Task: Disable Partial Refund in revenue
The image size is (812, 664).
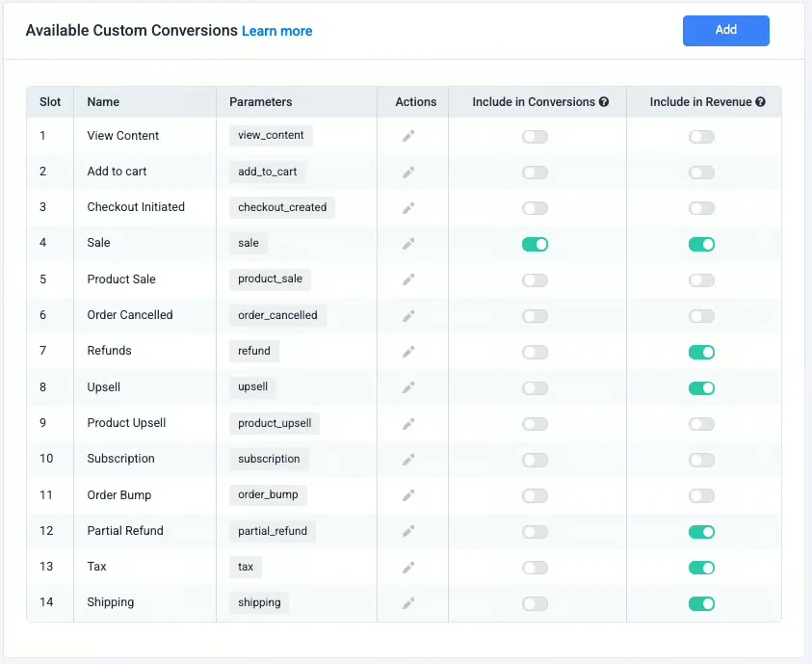Action: click(701, 532)
